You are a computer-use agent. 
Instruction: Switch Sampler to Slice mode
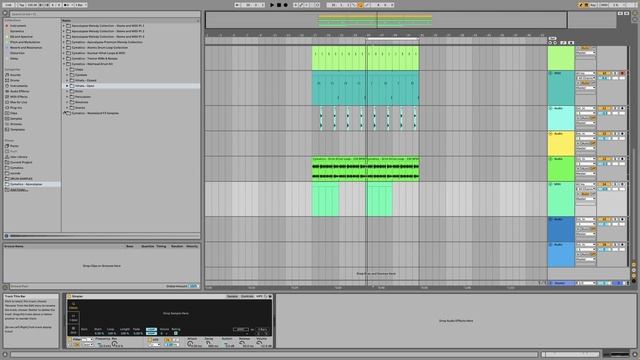click(x=73, y=329)
